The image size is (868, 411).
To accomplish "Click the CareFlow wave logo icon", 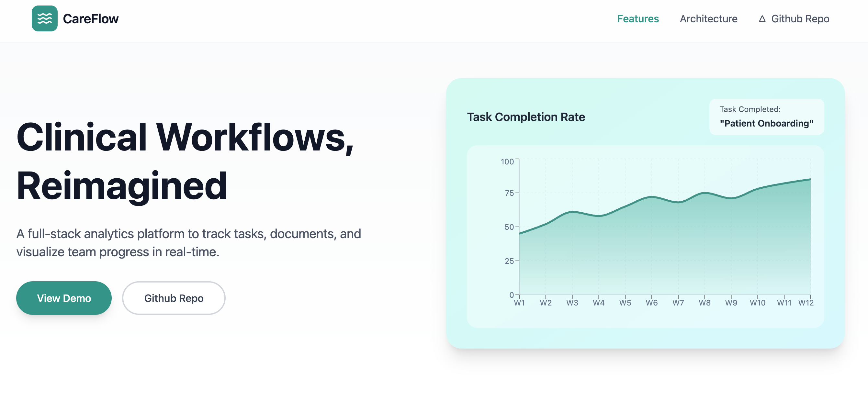I will tap(45, 18).
